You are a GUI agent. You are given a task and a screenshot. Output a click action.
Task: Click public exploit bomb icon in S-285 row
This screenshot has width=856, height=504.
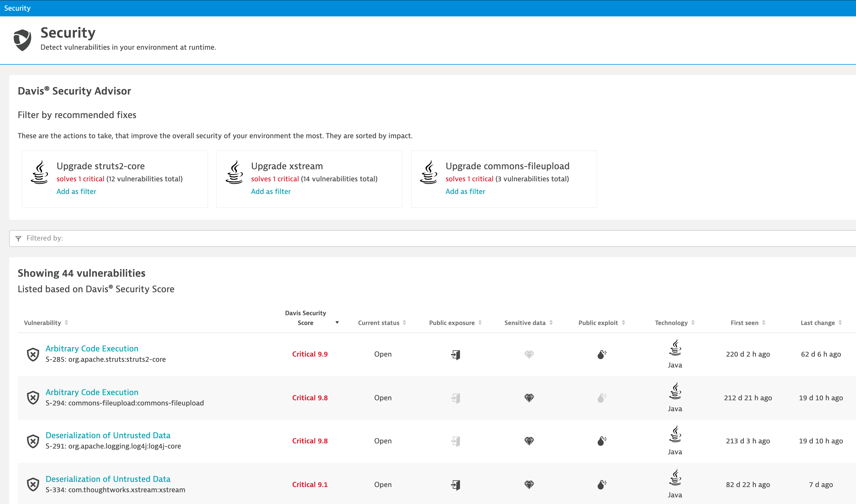(x=602, y=355)
